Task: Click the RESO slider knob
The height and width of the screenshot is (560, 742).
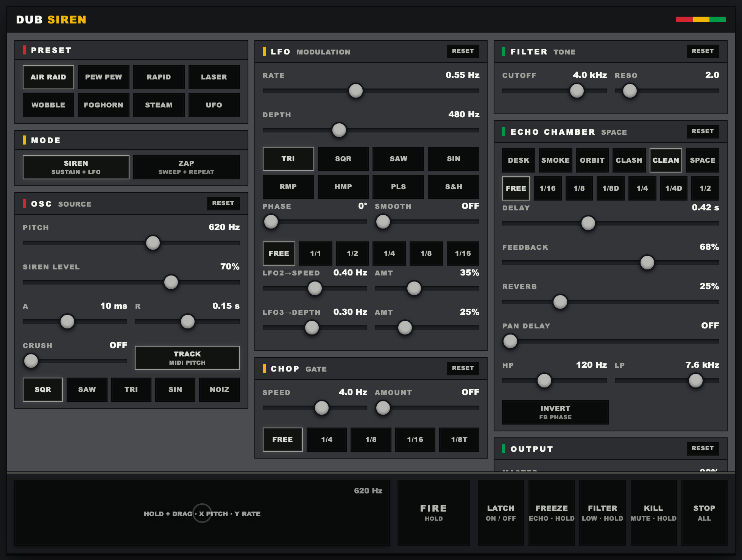Action: 630,91
